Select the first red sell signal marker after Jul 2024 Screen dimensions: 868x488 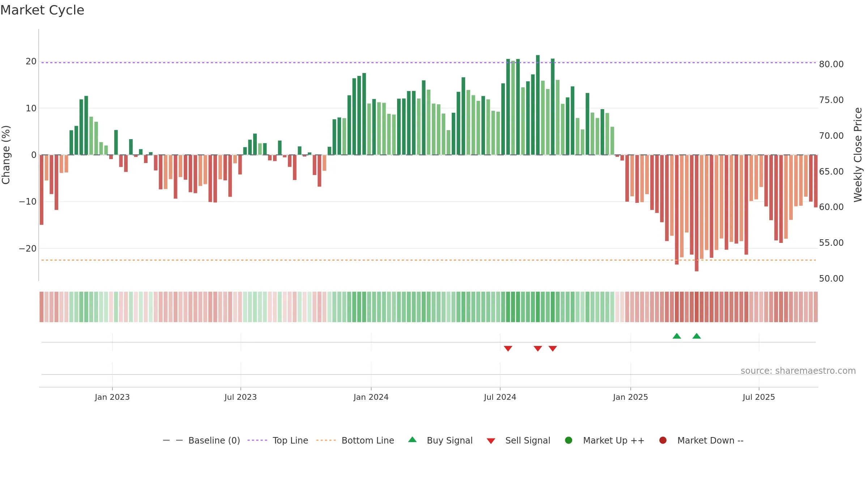click(508, 348)
